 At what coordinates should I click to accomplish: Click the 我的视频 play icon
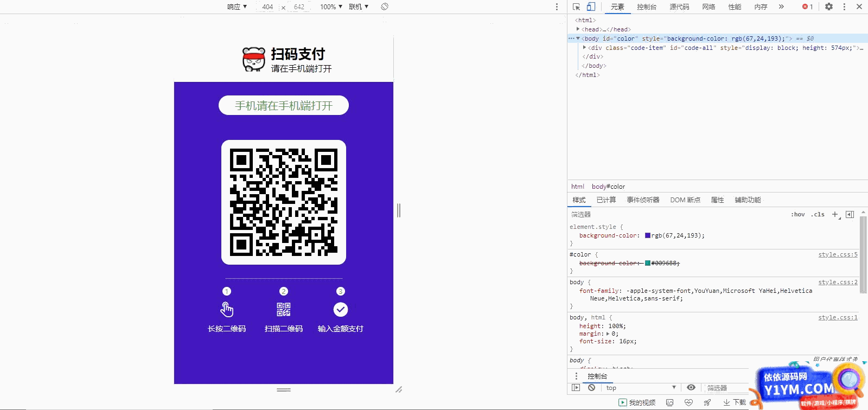point(623,402)
